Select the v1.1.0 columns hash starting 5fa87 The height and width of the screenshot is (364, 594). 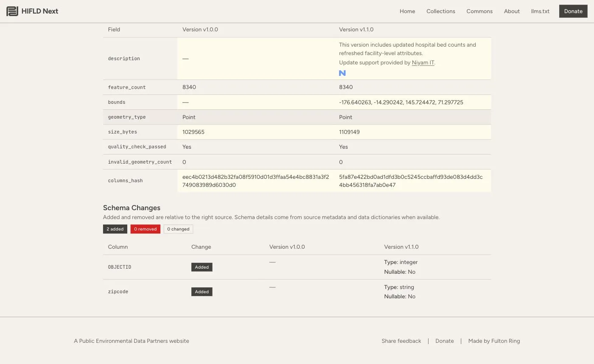411,181
